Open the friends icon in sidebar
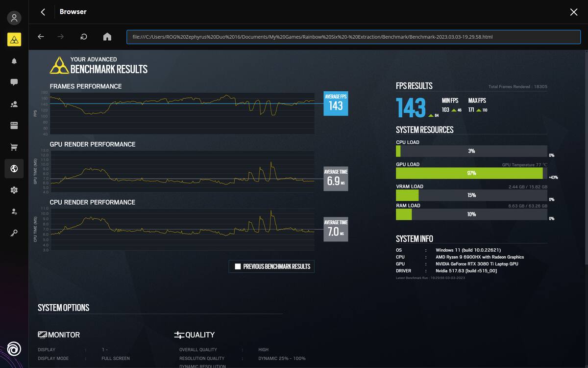Image resolution: width=588 pixels, height=368 pixels. pyautogui.click(x=14, y=104)
